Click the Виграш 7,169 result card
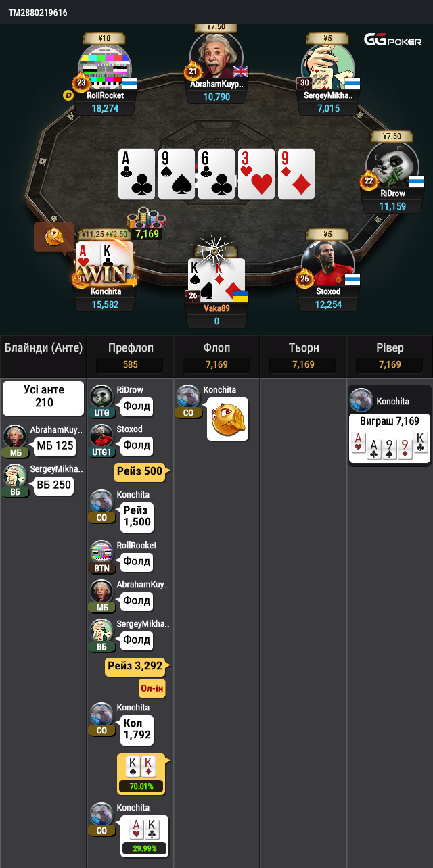 click(x=390, y=439)
